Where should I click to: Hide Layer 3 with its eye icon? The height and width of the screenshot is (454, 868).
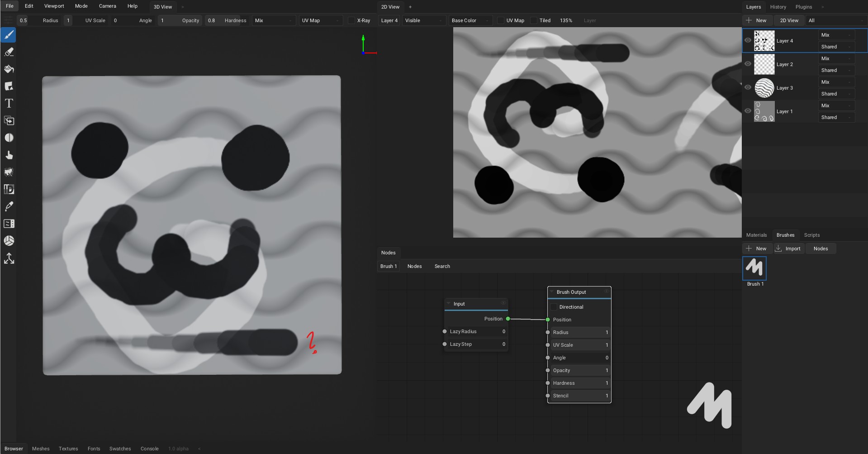tap(748, 87)
